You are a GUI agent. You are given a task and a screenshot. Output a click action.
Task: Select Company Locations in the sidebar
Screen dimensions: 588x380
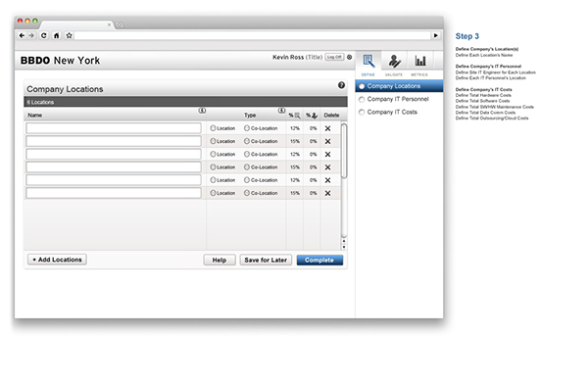tap(400, 86)
